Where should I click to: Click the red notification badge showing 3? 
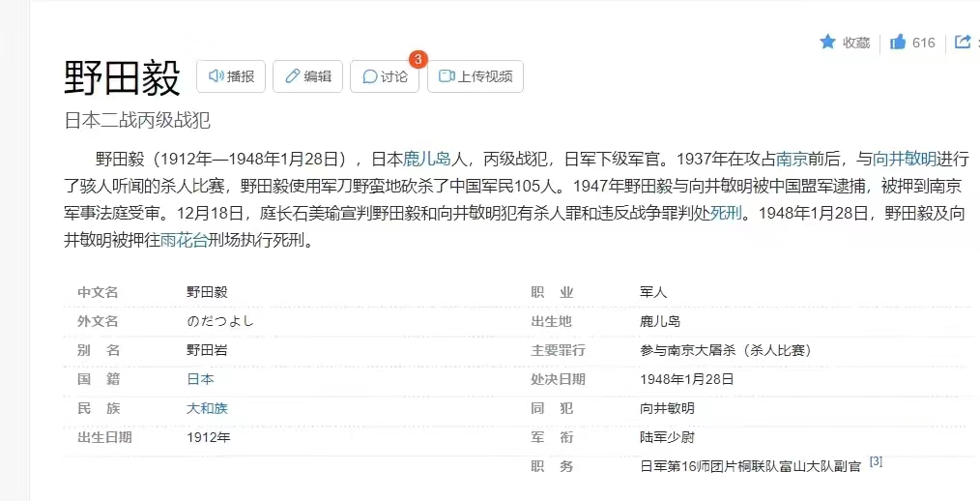(x=418, y=59)
